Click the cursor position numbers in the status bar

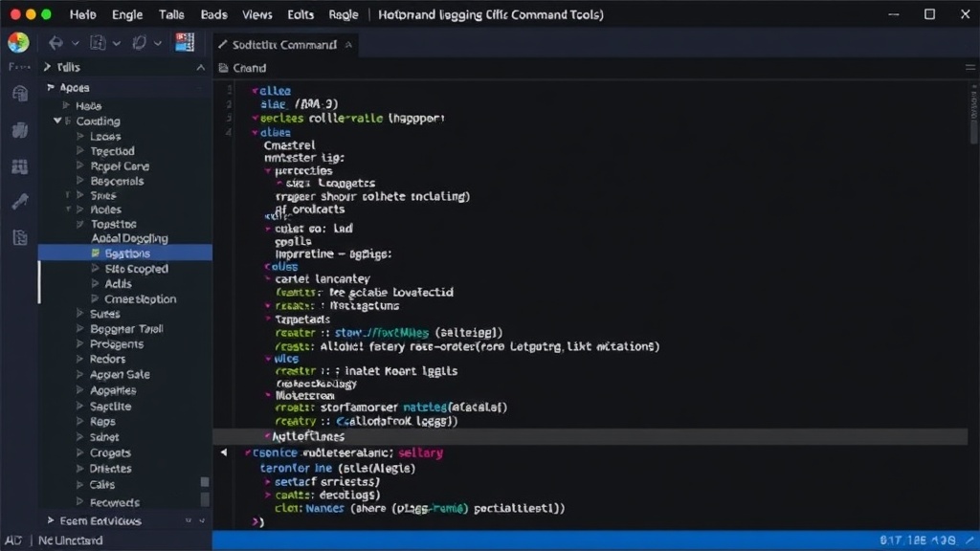[918, 540]
